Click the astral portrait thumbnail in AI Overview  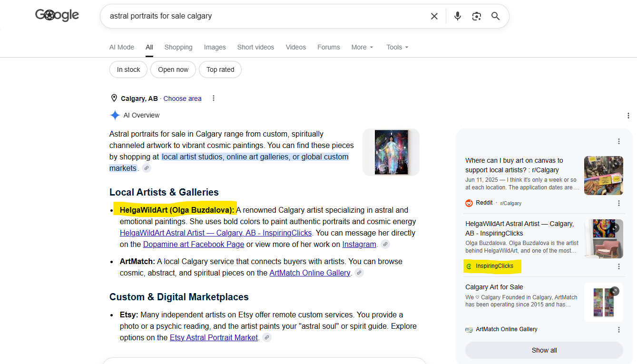[391, 152]
